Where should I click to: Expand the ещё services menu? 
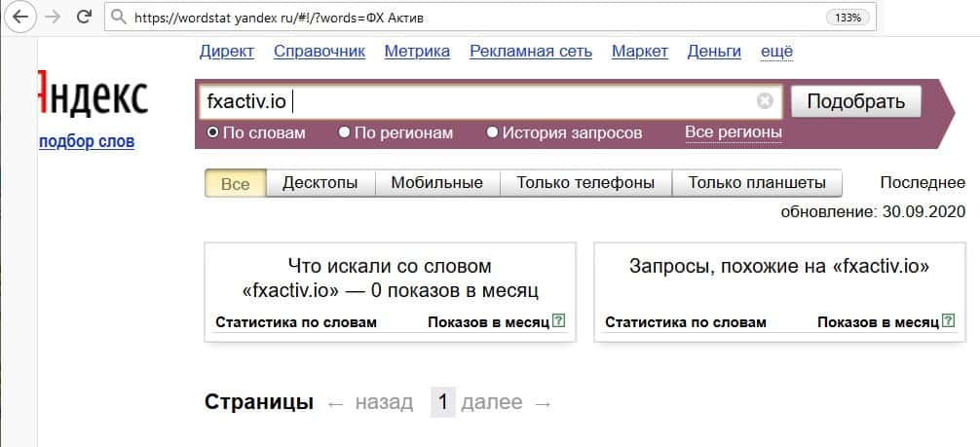(776, 52)
